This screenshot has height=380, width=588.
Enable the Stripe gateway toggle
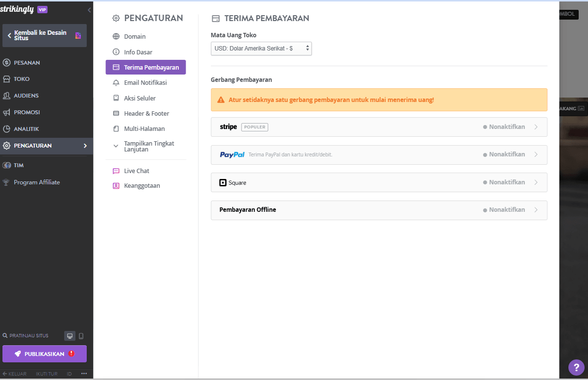504,127
